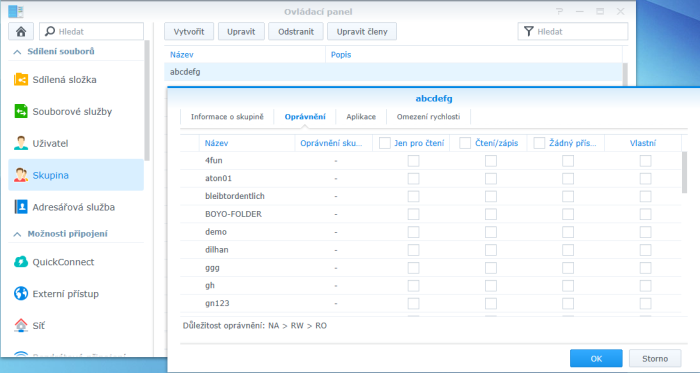Open Sdílená složka via its folder icon
Viewport: 700px width, 373px height.
21,79
